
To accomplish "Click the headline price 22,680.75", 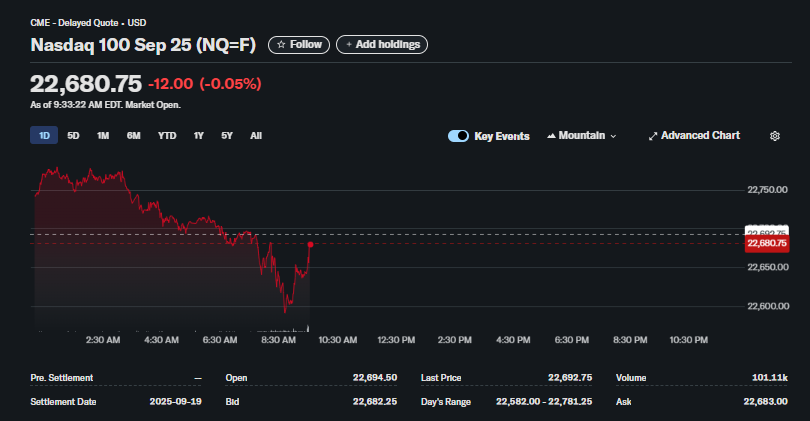I will (x=86, y=84).
